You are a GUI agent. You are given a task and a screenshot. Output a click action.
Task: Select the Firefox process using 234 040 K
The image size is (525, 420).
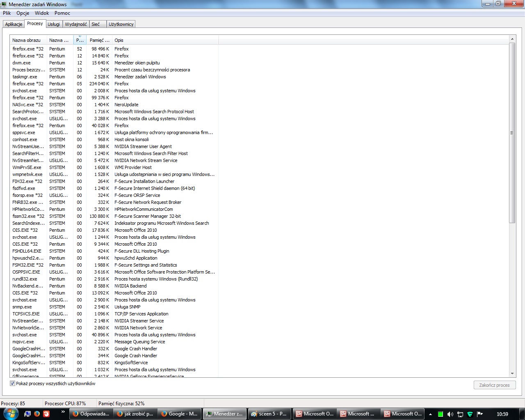pos(114,84)
